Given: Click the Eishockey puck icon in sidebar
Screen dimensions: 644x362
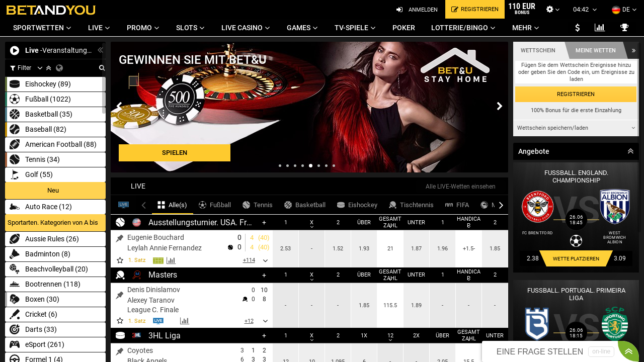Looking at the screenshot, I should tap(15, 84).
